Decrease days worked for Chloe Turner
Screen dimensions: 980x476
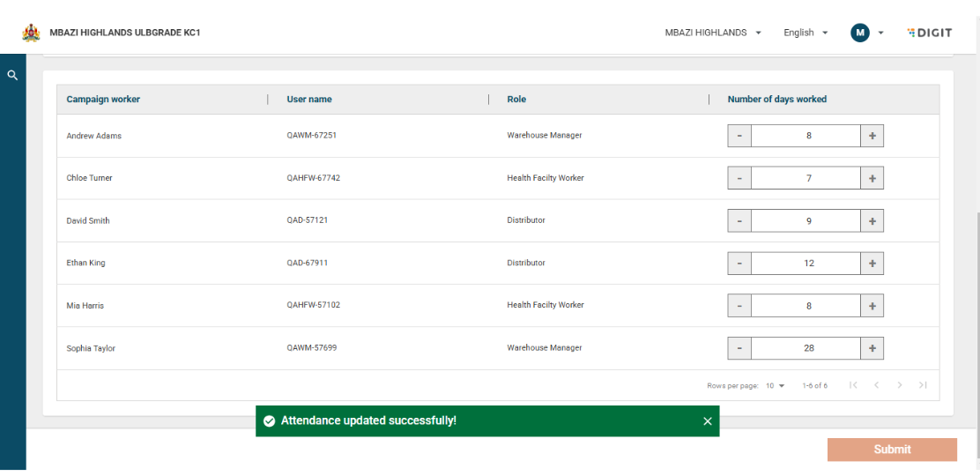[x=739, y=178]
